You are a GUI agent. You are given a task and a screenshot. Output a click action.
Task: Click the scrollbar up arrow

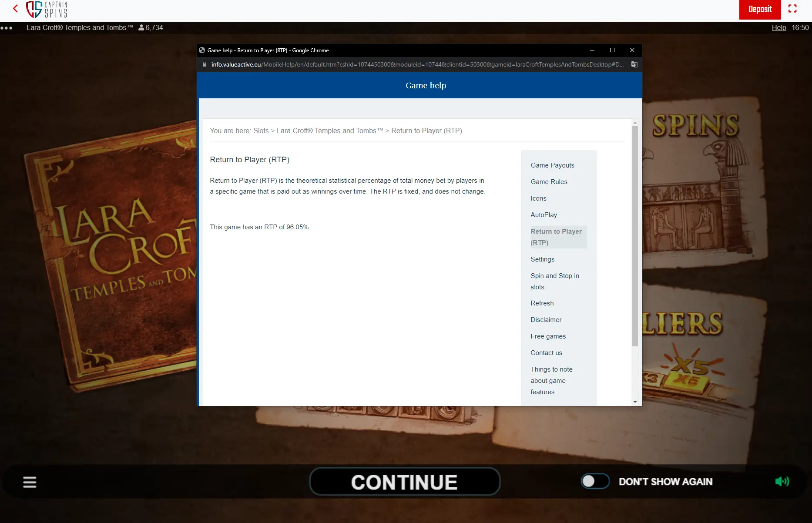(x=635, y=122)
